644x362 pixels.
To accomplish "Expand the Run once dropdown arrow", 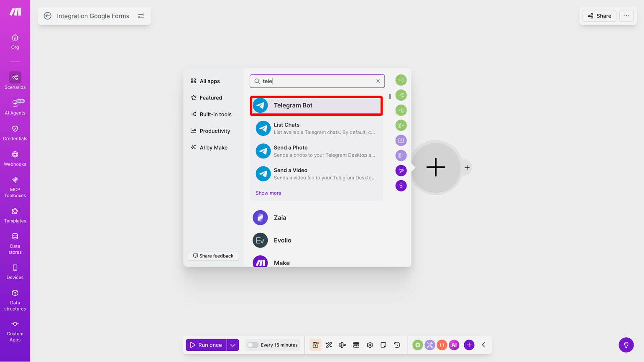I will [x=233, y=345].
